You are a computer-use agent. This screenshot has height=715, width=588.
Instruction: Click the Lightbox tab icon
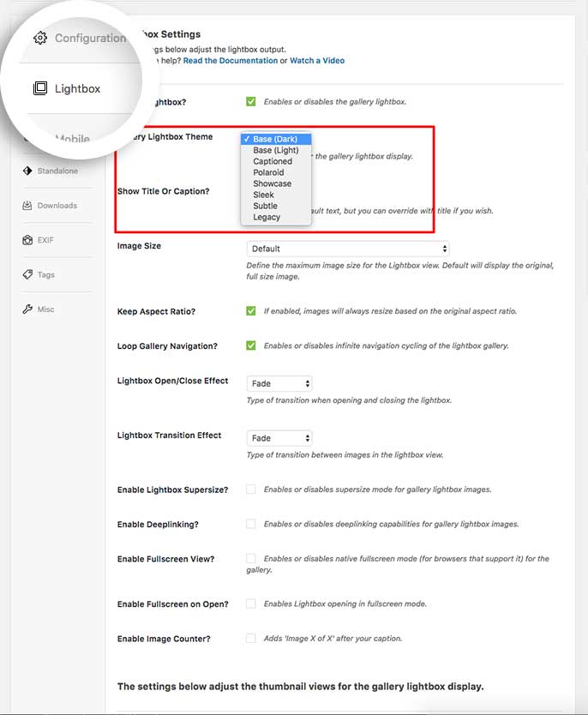point(39,88)
